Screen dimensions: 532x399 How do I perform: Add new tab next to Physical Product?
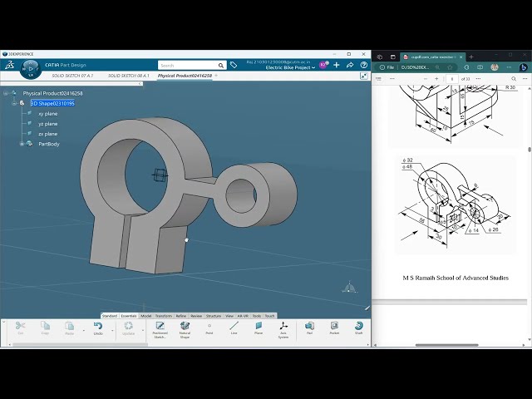[x=216, y=76]
